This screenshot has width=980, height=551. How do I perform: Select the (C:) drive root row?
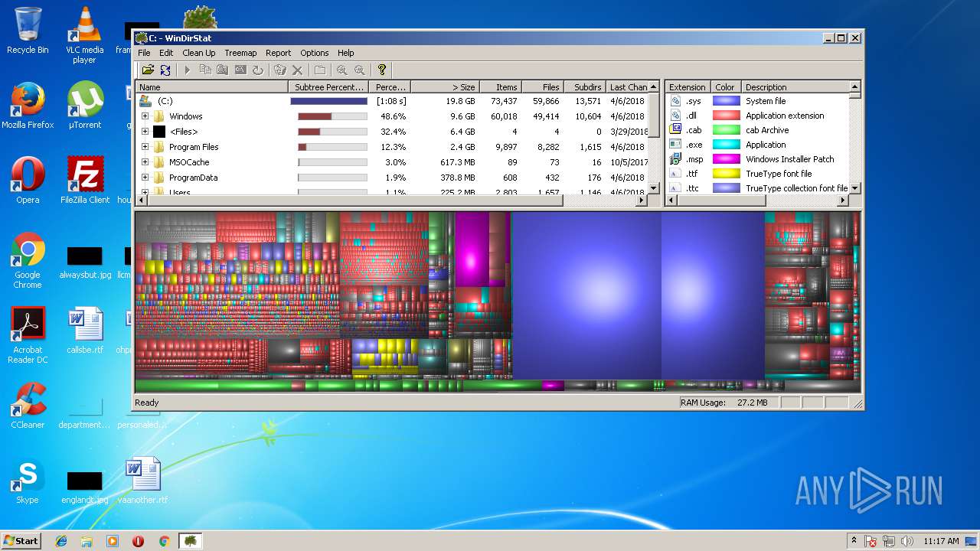[x=392, y=101]
